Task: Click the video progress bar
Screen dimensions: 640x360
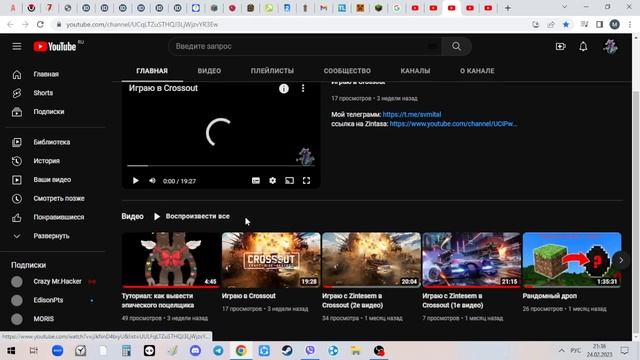Action: tap(221, 166)
